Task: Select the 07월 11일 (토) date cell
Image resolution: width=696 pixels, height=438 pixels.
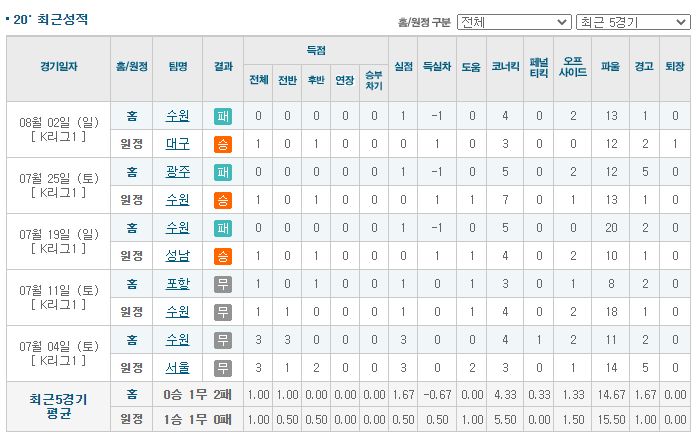Action: click(59, 297)
